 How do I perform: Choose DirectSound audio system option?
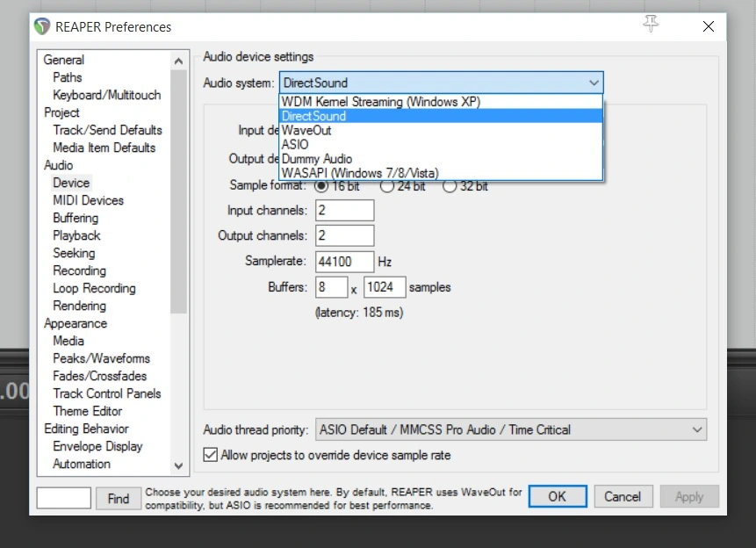point(441,116)
